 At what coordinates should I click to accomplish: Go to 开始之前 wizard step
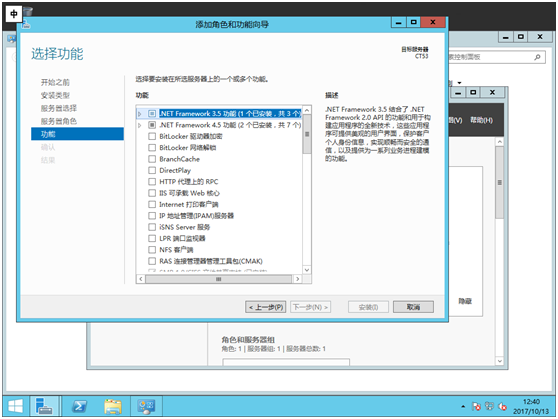pos(55,83)
